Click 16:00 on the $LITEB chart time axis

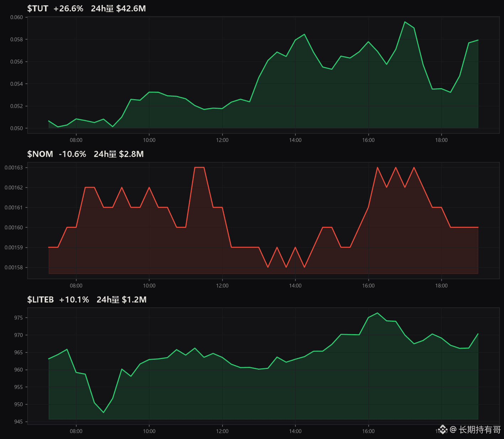(368, 431)
